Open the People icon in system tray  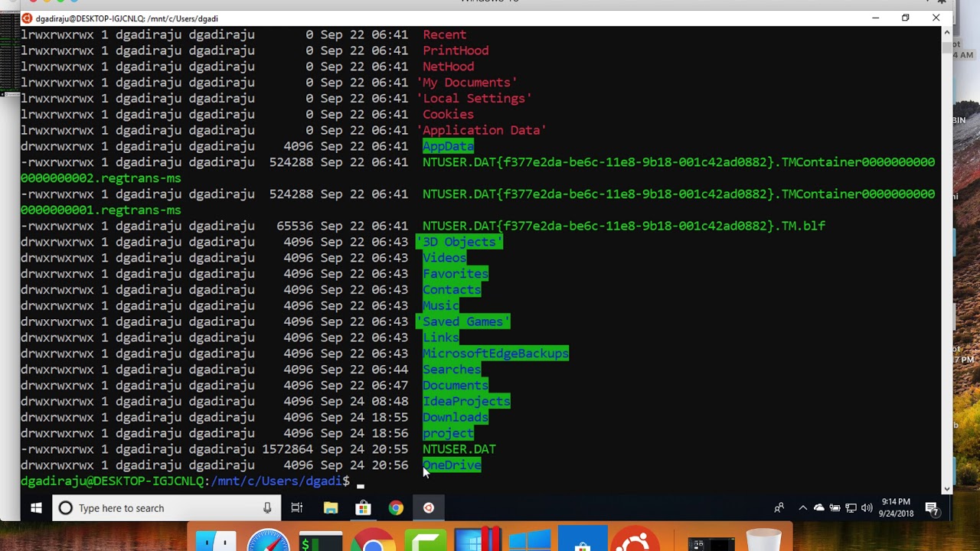point(779,508)
